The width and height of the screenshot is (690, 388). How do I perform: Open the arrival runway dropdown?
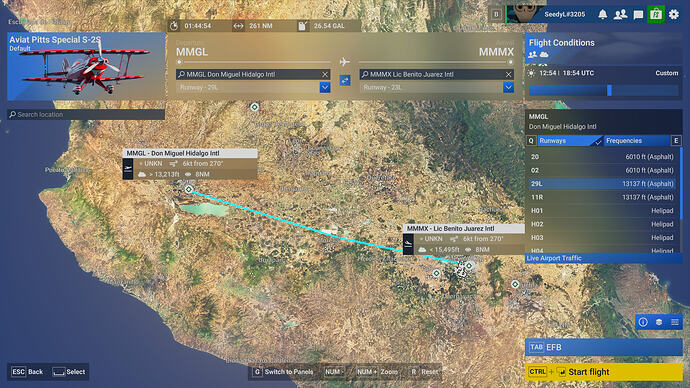pyautogui.click(x=508, y=88)
